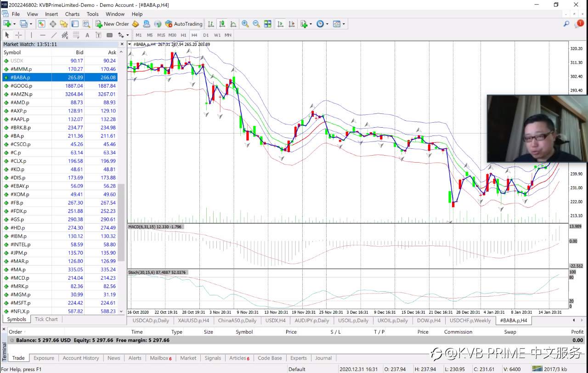Expand the Periods clock dropdown arrow
588x373 pixels.
pyautogui.click(x=327, y=23)
